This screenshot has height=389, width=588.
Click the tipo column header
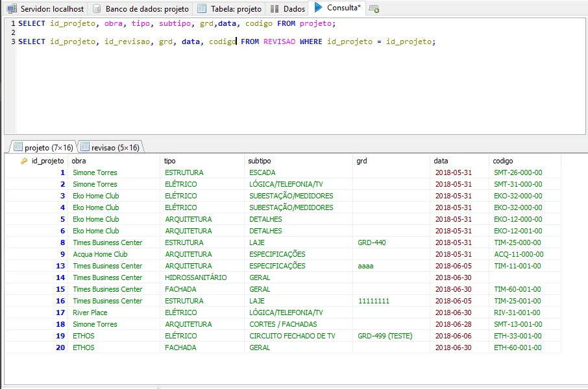point(169,161)
